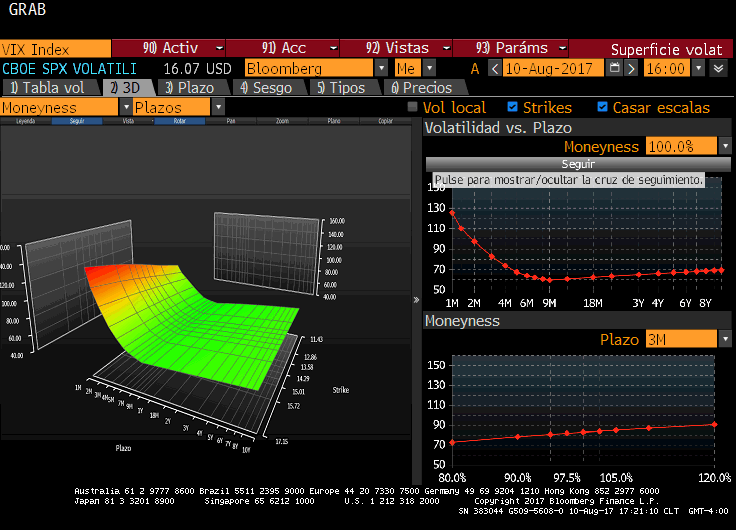Click the 1M data point on term chart
Screen dimensions: 736x530
(452, 213)
